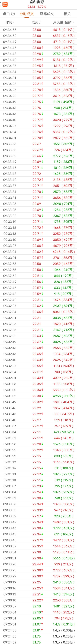Click up arrow on 09:34:40 price 22.99
Image resolution: width=77 pixels, height=644 pixels.
42,60
